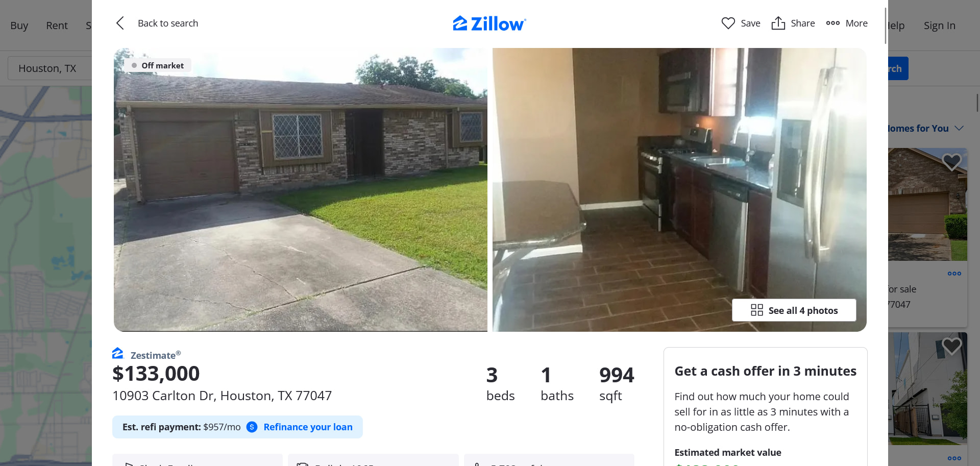The height and width of the screenshot is (466, 980).
Task: Click the Zillow logo
Action: (489, 23)
